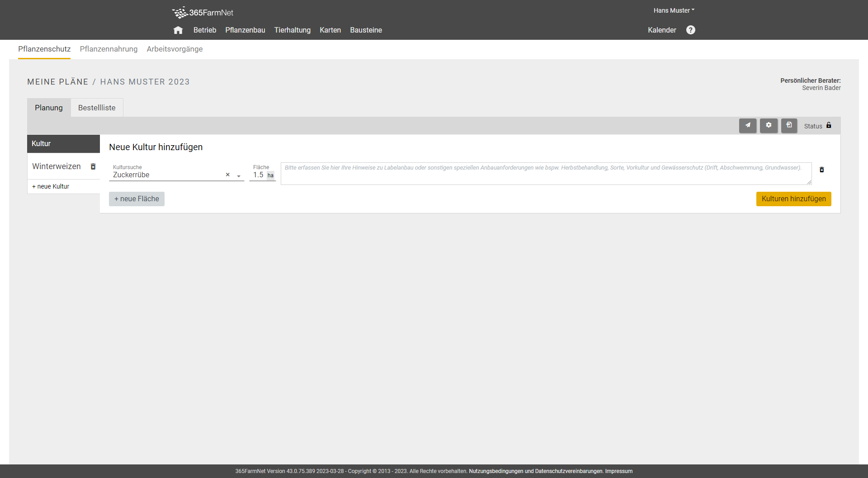Image resolution: width=868 pixels, height=478 pixels.
Task: Open the Hans Muster user menu
Action: [x=674, y=10]
